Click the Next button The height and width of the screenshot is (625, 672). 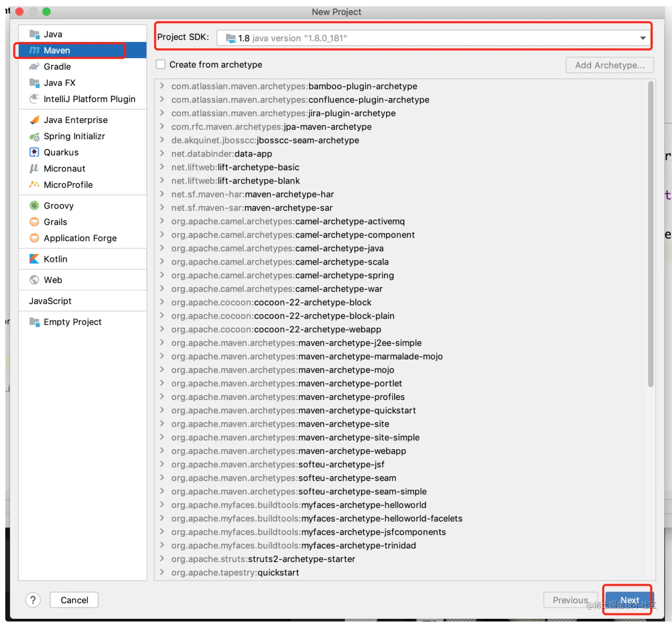pos(629,600)
